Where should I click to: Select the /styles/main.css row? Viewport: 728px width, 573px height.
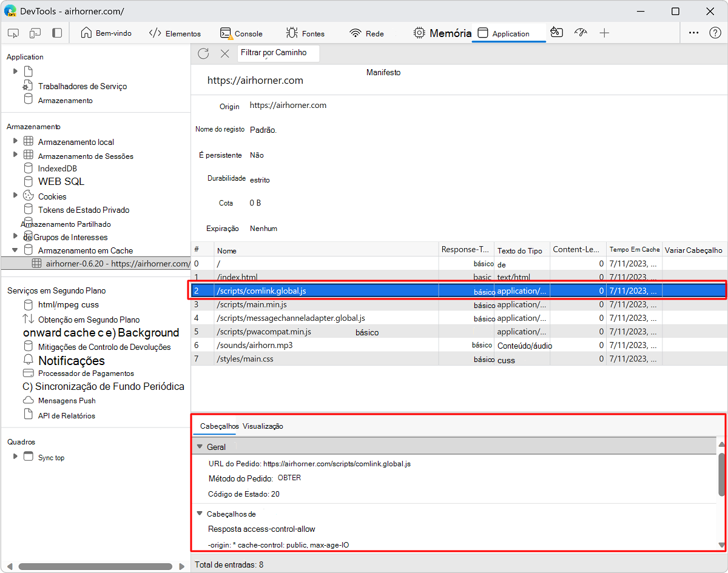click(459, 359)
